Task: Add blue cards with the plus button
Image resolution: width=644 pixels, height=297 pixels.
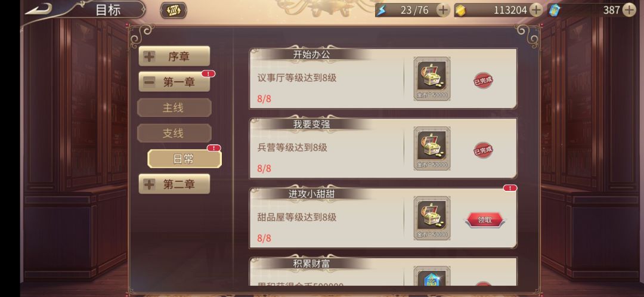Action: point(629,10)
